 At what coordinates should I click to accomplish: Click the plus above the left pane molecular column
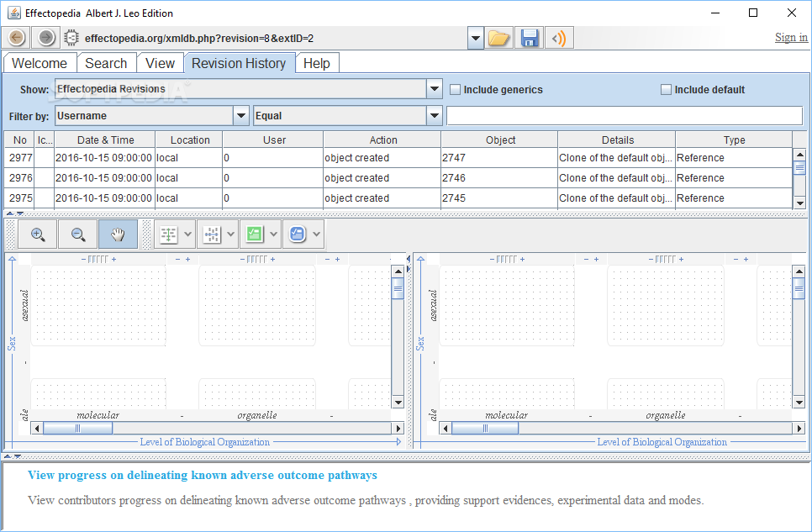click(x=114, y=259)
